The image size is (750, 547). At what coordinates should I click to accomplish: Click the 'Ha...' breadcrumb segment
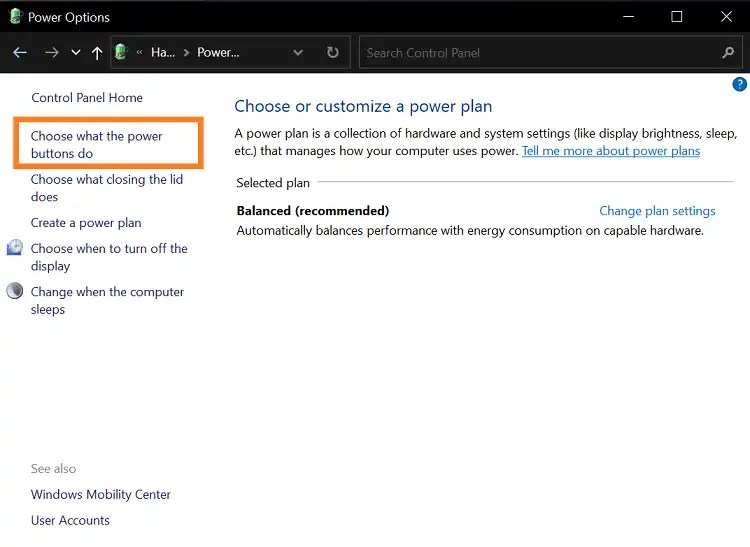coord(163,53)
